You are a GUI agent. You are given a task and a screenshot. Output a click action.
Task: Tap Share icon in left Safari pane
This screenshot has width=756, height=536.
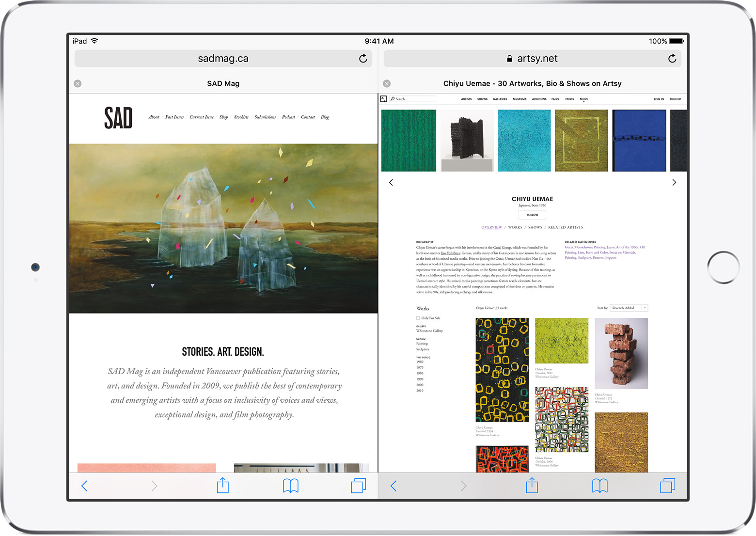pos(222,485)
